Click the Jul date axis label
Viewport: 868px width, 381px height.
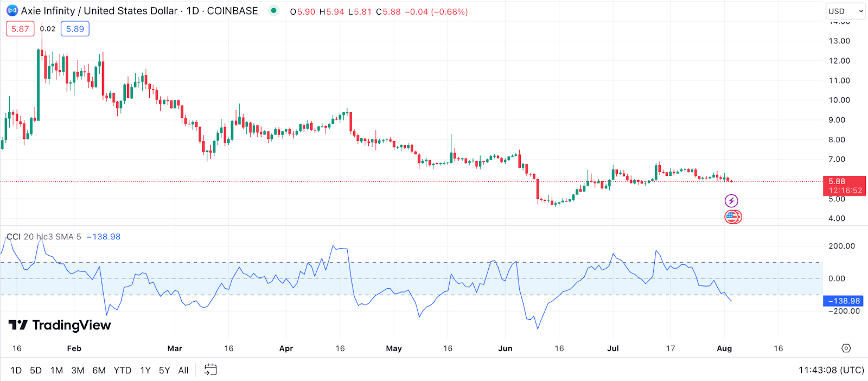(x=613, y=348)
